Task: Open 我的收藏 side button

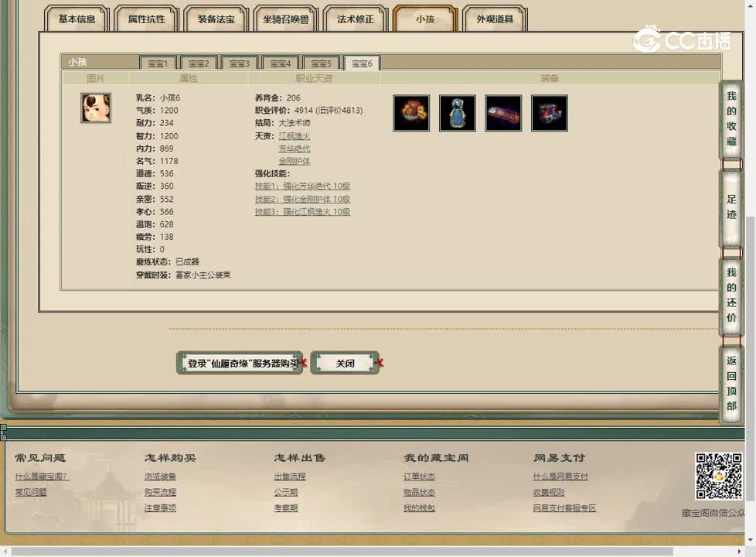Action: click(x=731, y=118)
